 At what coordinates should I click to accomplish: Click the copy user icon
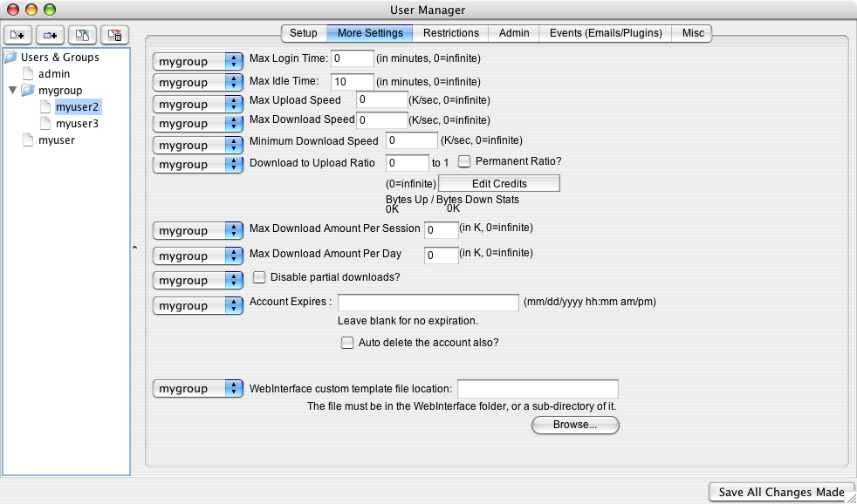[83, 35]
